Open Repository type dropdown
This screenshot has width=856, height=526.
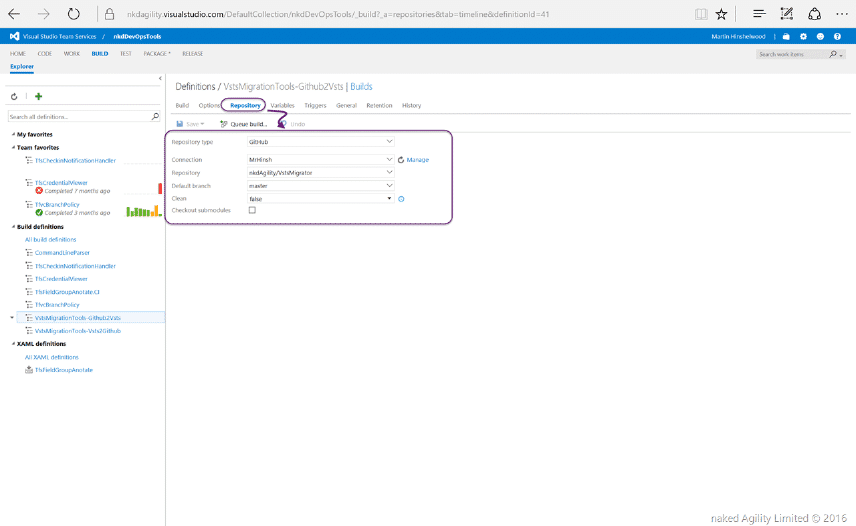coord(320,142)
